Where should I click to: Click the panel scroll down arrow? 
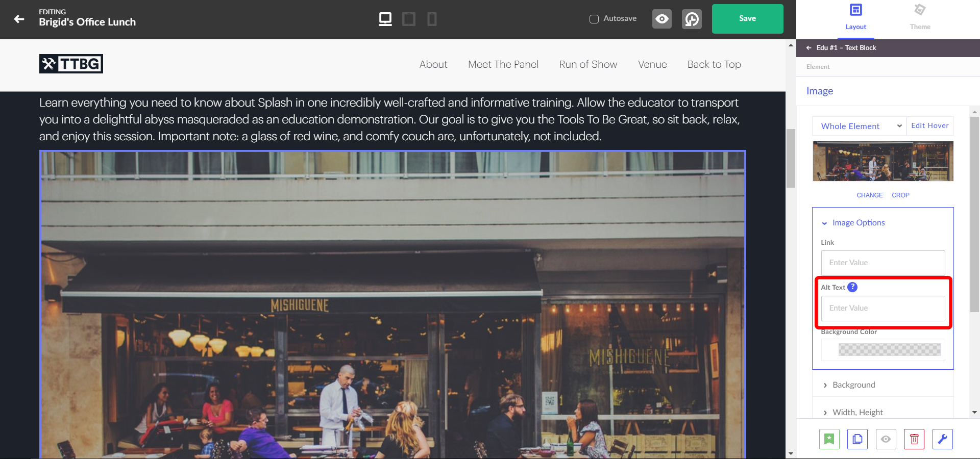pos(974,412)
